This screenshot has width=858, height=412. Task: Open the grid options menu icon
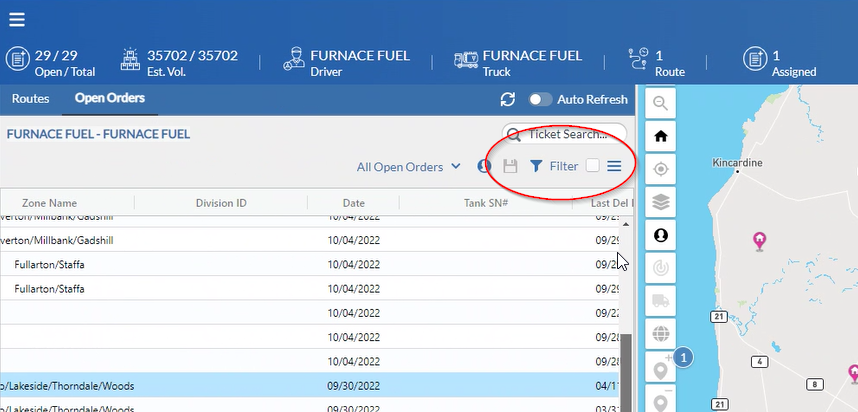click(614, 166)
